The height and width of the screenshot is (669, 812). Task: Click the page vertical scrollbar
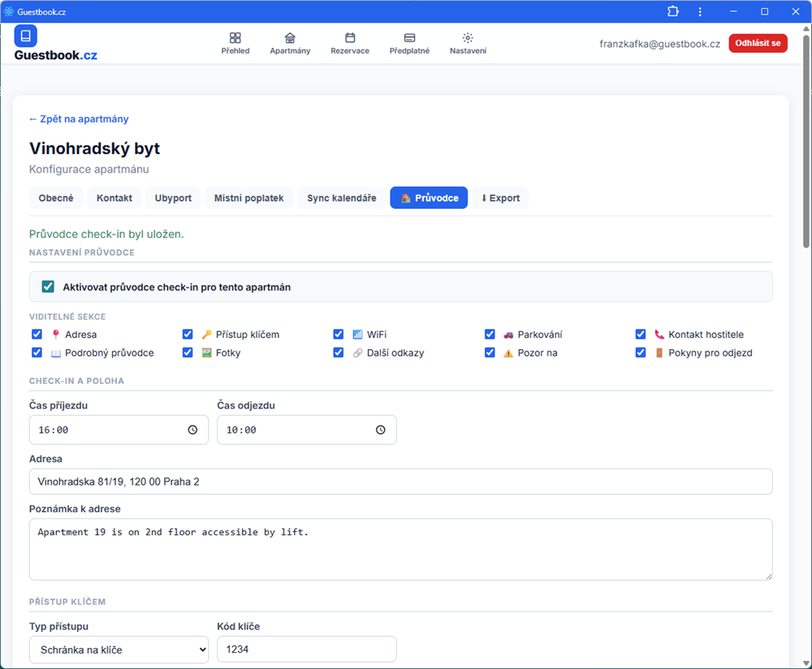[x=806, y=140]
